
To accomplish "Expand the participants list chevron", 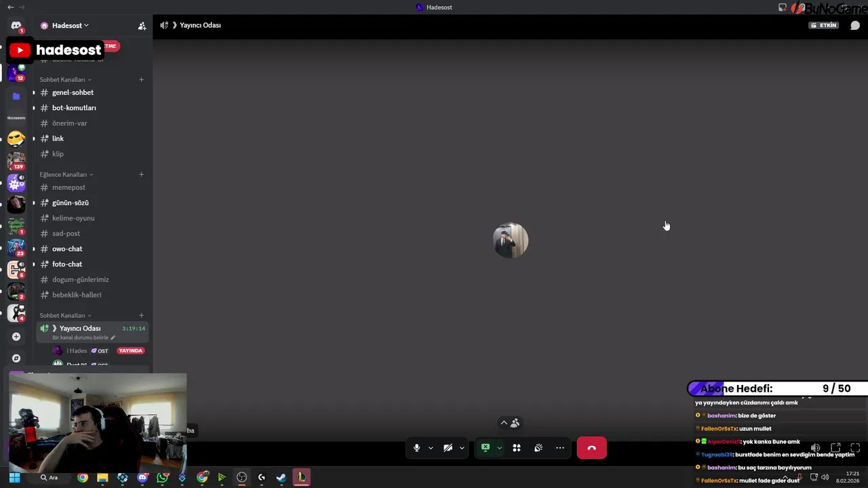I will (504, 423).
